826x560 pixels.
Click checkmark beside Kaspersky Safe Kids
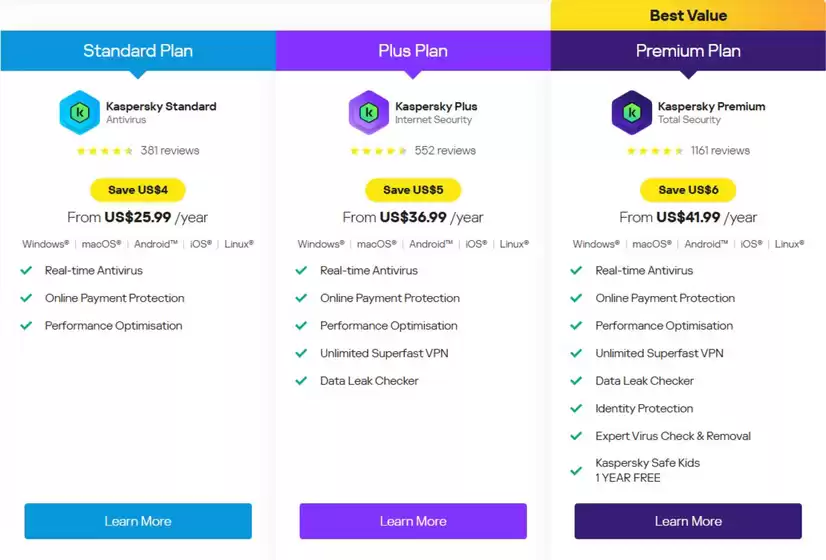(576, 470)
